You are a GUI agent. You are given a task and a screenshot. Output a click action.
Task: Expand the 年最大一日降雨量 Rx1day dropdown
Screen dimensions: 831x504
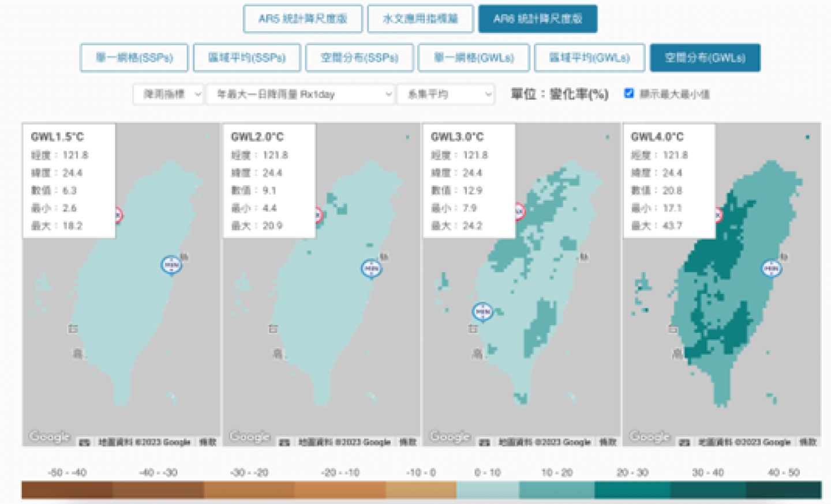301,94
